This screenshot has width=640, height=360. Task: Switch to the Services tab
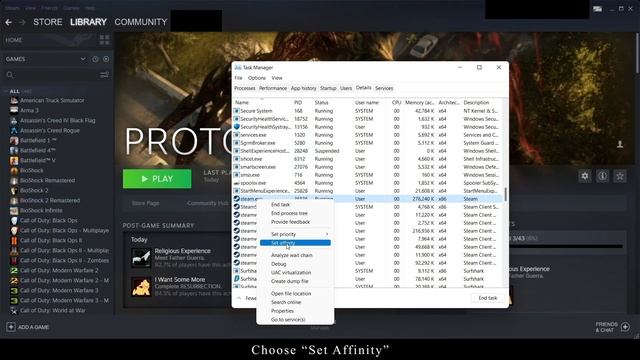click(384, 88)
